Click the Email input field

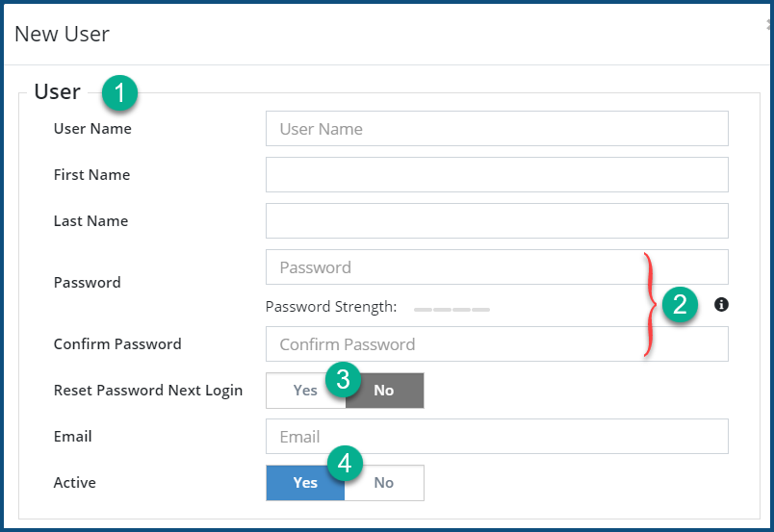tap(497, 437)
